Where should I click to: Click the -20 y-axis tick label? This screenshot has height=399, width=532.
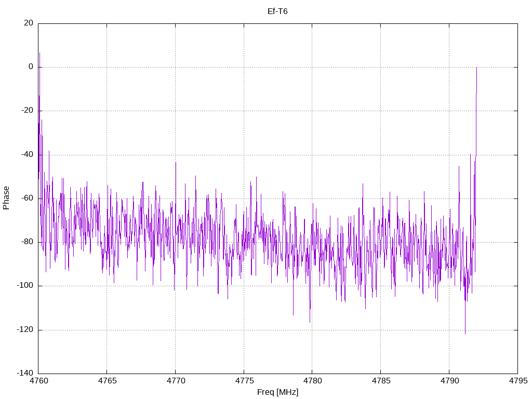pos(26,111)
